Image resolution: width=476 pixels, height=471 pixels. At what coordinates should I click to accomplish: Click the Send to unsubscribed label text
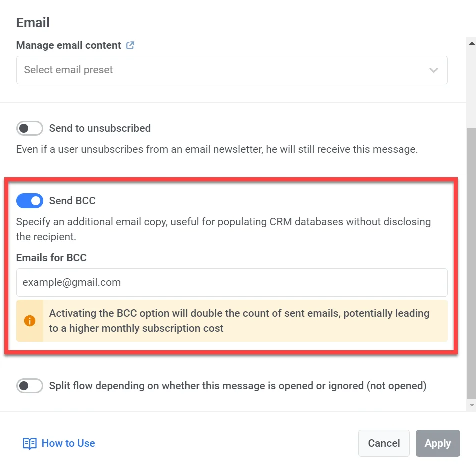(x=100, y=128)
